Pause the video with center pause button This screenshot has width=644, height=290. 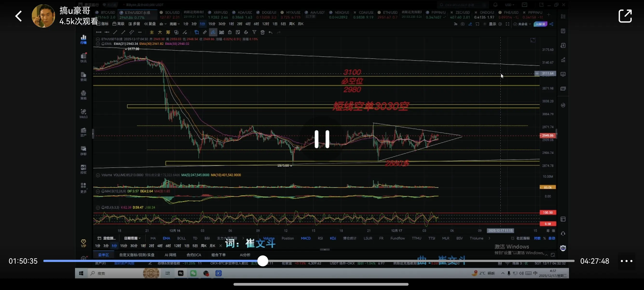322,139
